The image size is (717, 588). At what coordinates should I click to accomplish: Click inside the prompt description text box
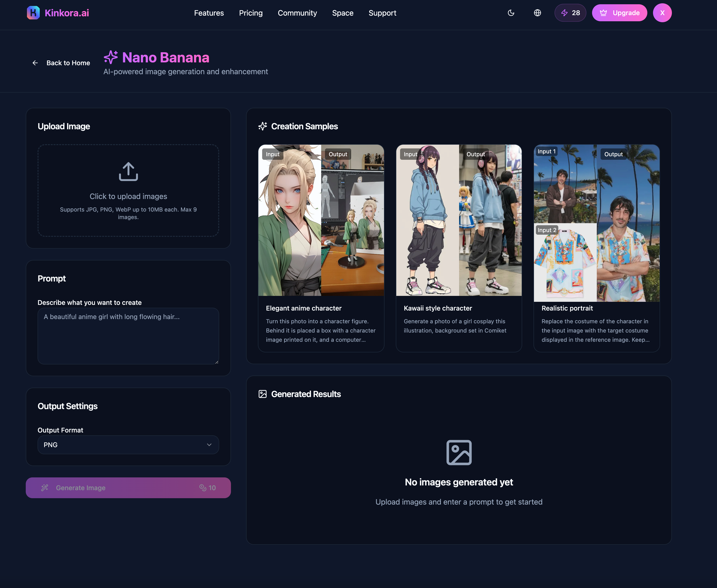coord(128,335)
